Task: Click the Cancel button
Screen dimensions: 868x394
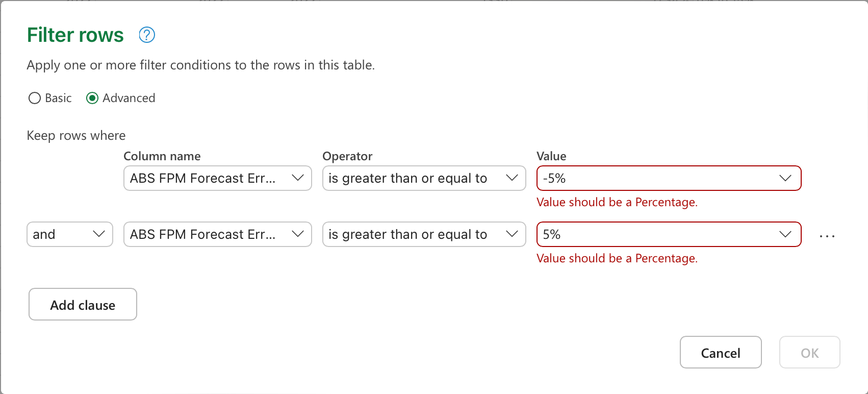Action: point(720,353)
